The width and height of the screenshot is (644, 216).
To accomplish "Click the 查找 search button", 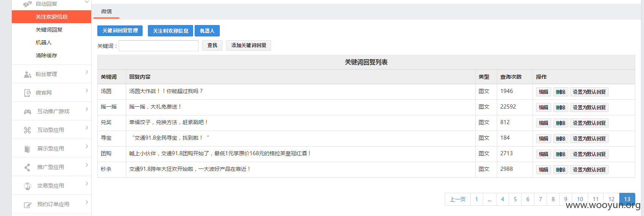I will coord(212,46).
